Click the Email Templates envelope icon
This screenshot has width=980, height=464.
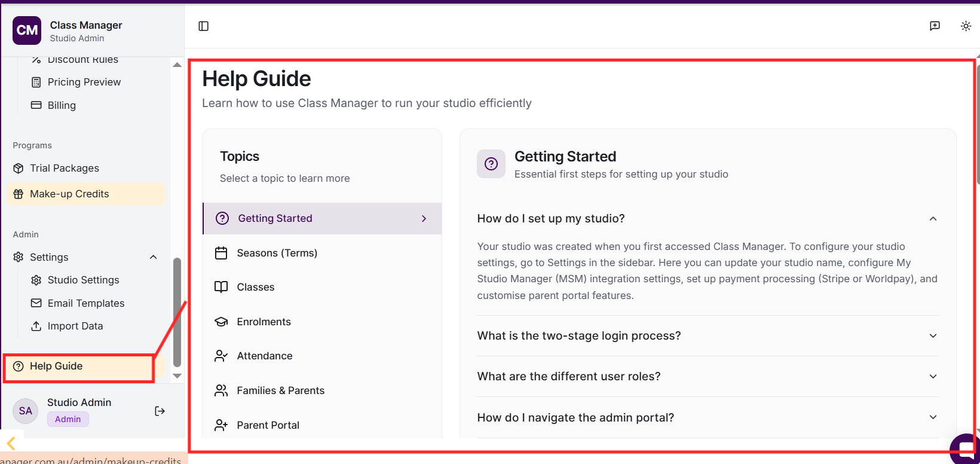point(36,303)
